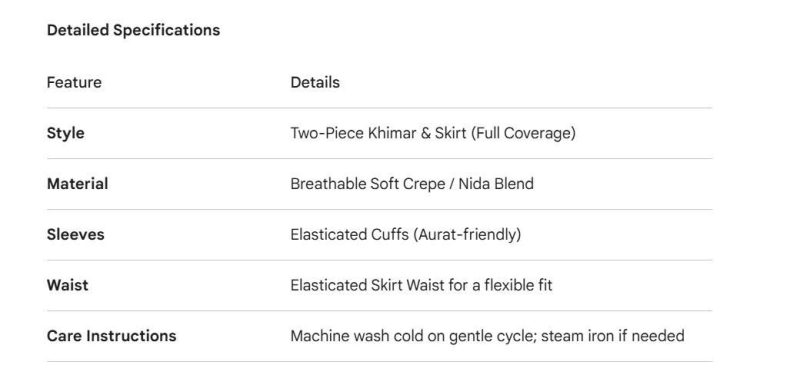Select Breathable Soft Crepe / Nida Blend text
Image resolution: width=800 pixels, height=375 pixels.
412,184
